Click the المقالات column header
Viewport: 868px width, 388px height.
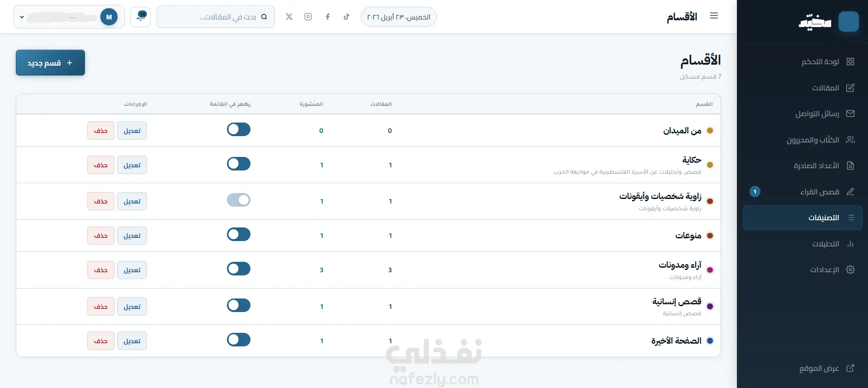(x=381, y=104)
